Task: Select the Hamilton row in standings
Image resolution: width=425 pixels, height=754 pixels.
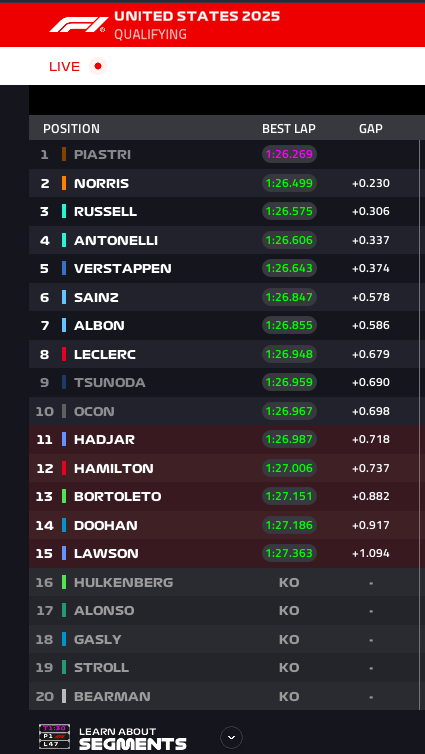Action: point(224,468)
